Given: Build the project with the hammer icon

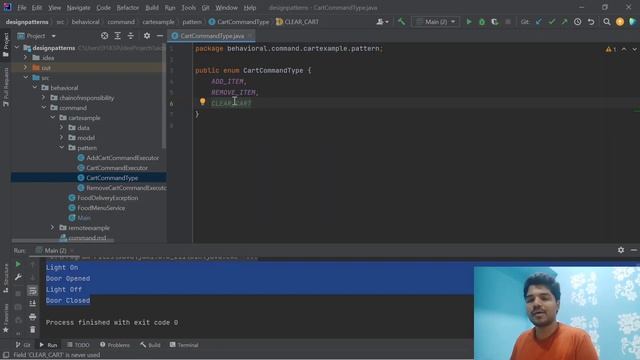Looking at the screenshot, I should point(402,22).
